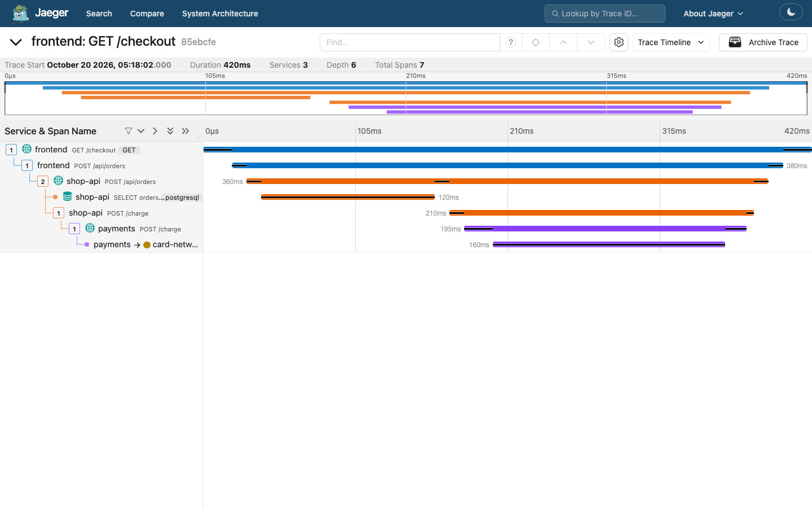Click globe icon beside shop-api POST /api/orders
812x508 pixels.
[x=58, y=181]
